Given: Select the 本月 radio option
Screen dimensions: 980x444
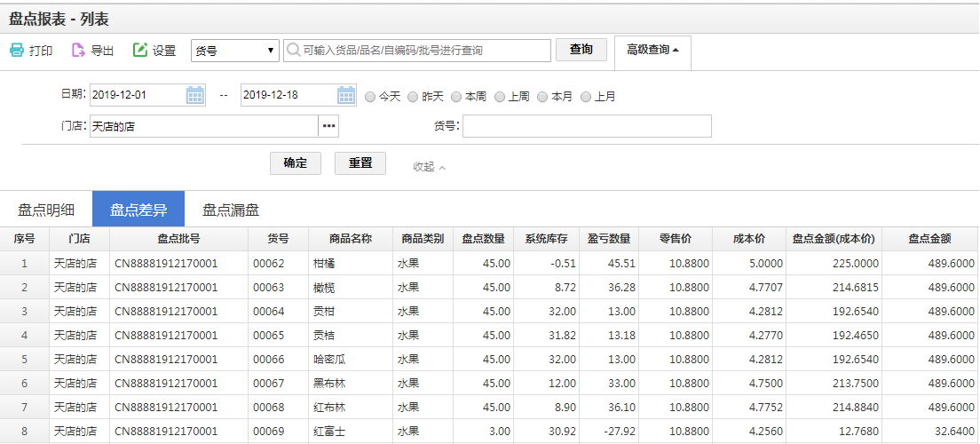Looking at the screenshot, I should click(542, 97).
